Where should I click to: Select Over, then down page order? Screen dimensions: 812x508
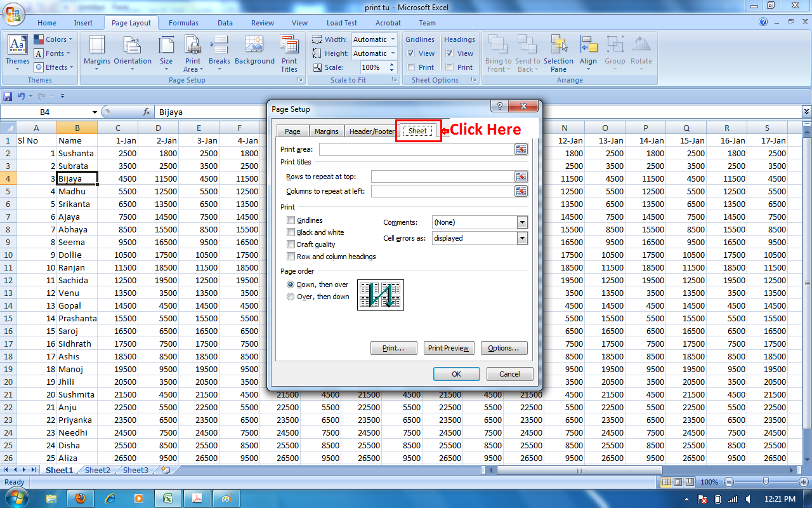[291, 297]
